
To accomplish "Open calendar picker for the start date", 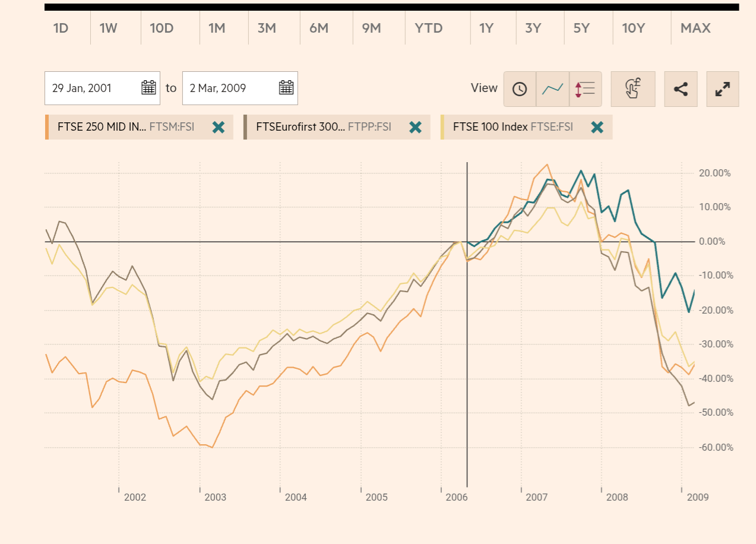I will (x=148, y=88).
